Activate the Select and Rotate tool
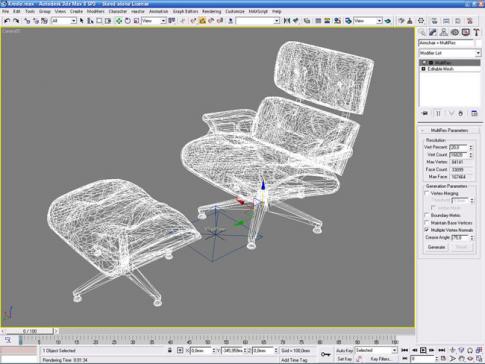Screen dimensions: 485x364 [x=127, y=21]
